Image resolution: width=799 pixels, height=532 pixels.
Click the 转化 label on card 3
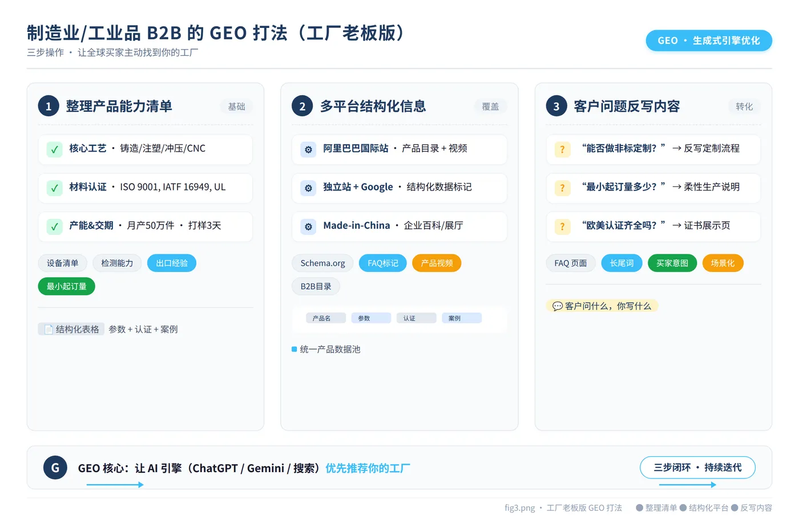point(744,107)
